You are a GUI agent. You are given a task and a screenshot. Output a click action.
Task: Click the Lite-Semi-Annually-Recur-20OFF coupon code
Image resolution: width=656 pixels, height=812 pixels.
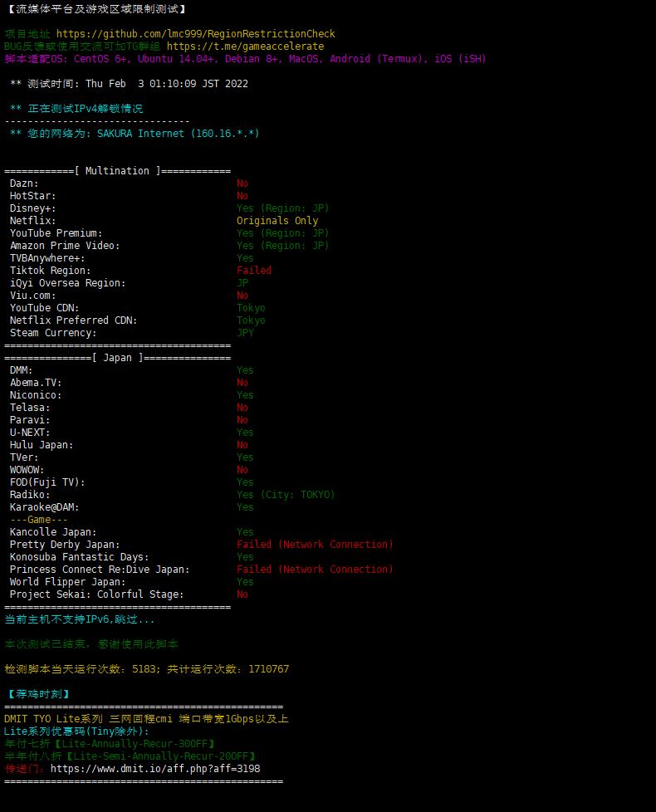tap(161, 756)
